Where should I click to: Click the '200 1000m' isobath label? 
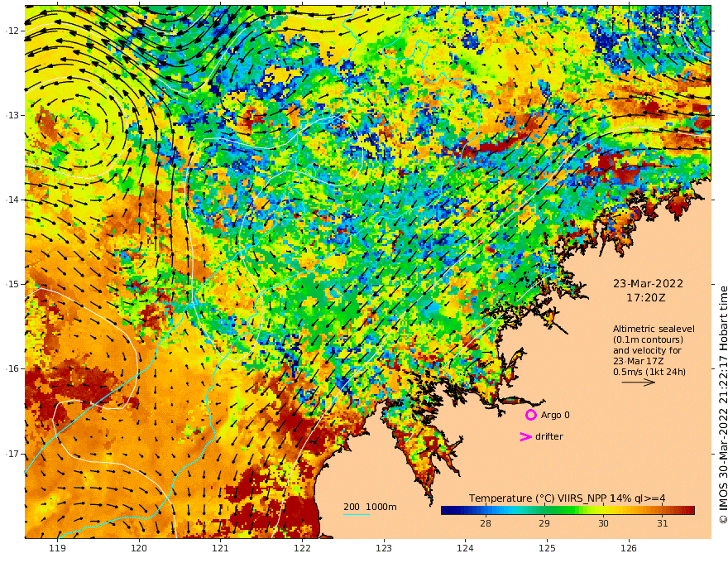pos(370,507)
